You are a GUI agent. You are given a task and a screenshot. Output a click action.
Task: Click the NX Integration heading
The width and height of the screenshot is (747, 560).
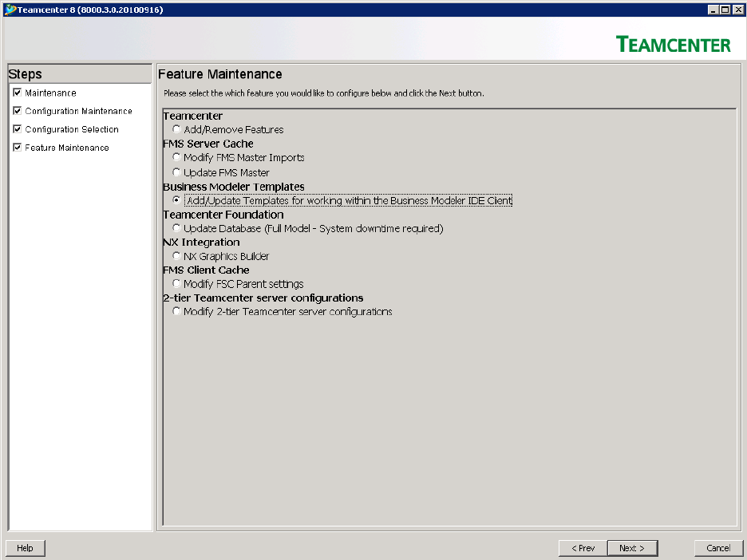201,243
